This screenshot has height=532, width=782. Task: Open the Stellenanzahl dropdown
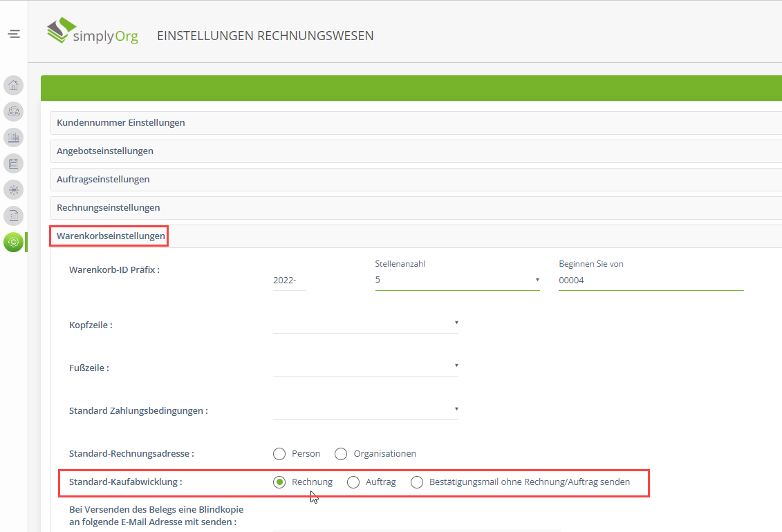(457, 280)
